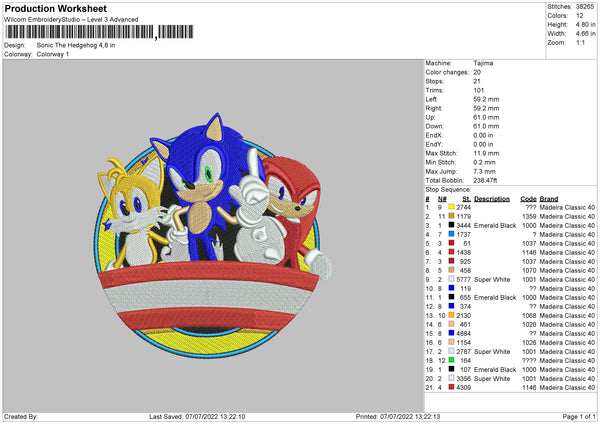This screenshot has height=424, width=600.
Task: Pick the white swatch beside stitch count 2787
Action: (451, 351)
